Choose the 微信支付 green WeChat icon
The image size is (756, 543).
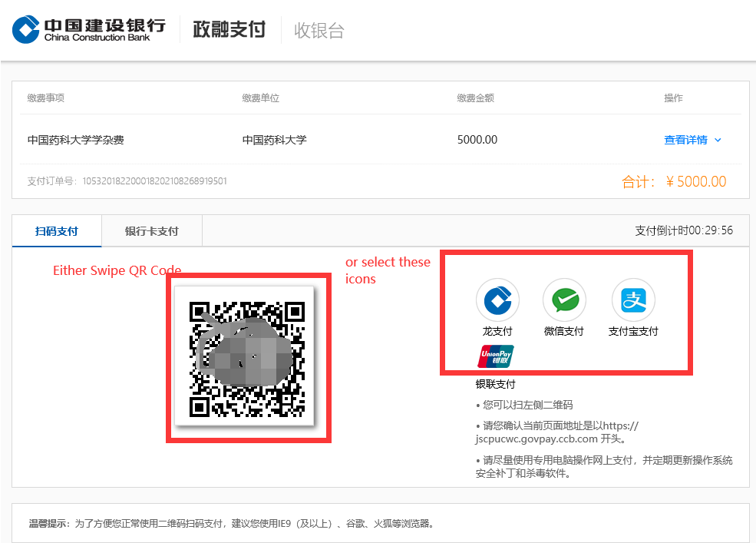click(564, 300)
